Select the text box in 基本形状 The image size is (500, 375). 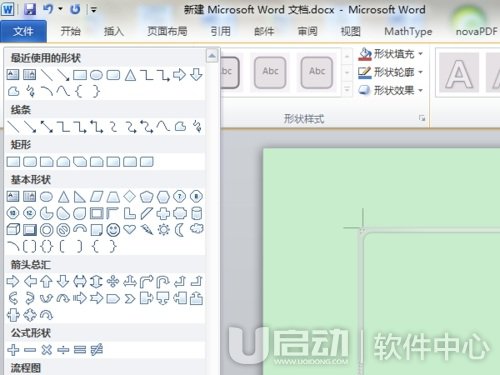(x=13, y=196)
